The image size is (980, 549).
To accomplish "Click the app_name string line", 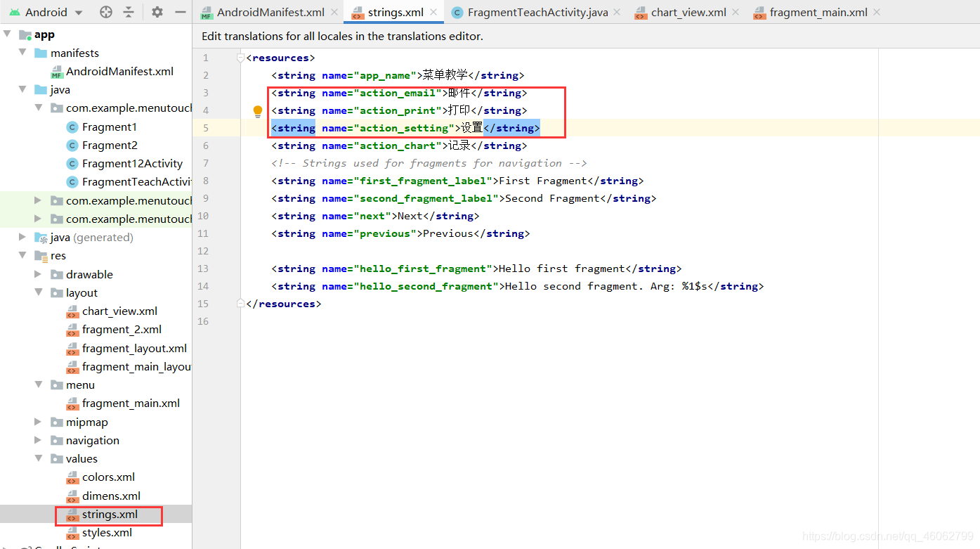I will click(x=398, y=75).
